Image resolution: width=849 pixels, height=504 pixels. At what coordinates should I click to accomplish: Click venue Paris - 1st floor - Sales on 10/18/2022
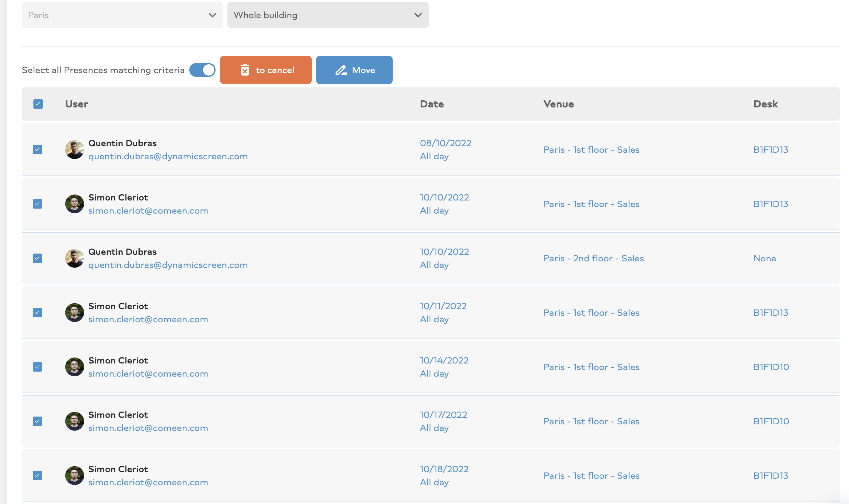point(592,476)
